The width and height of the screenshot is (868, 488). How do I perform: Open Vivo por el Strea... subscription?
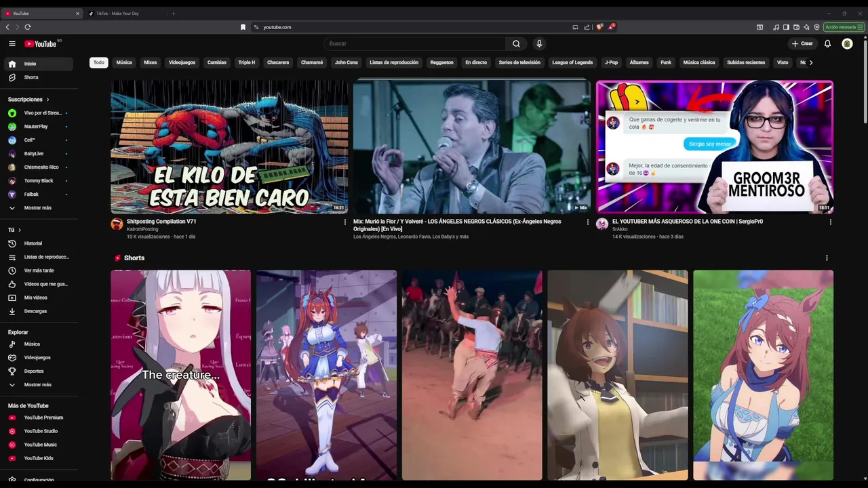(37, 113)
